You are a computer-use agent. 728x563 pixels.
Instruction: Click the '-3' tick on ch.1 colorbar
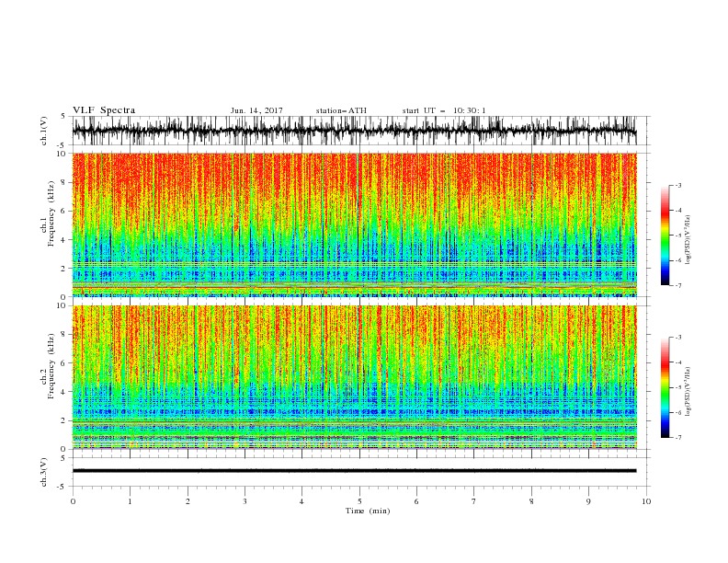click(678, 185)
